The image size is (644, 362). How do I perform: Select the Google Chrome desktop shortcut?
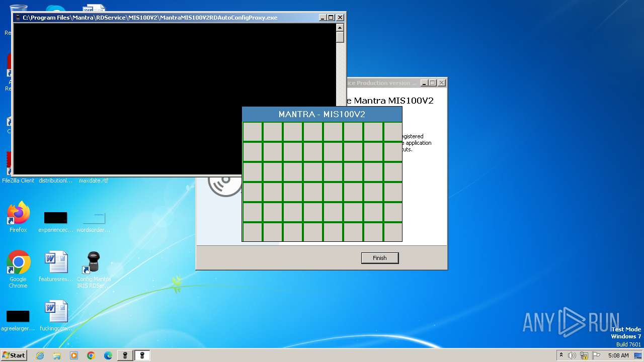tap(18, 269)
